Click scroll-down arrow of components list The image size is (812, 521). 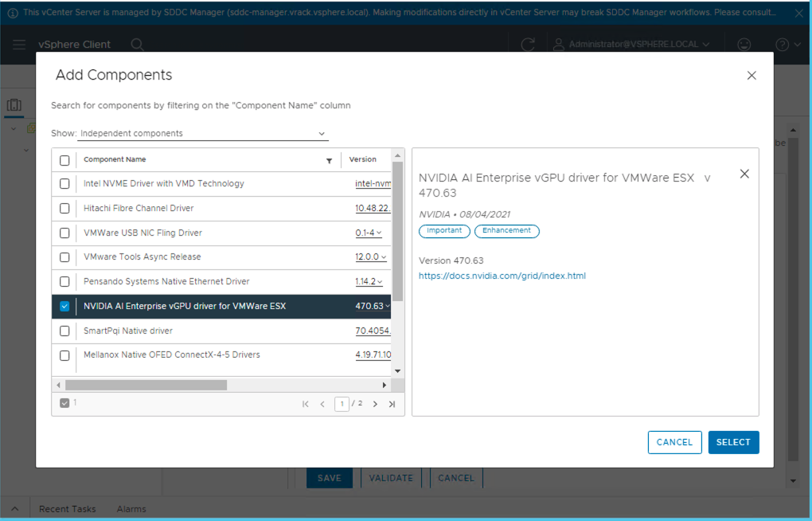398,371
